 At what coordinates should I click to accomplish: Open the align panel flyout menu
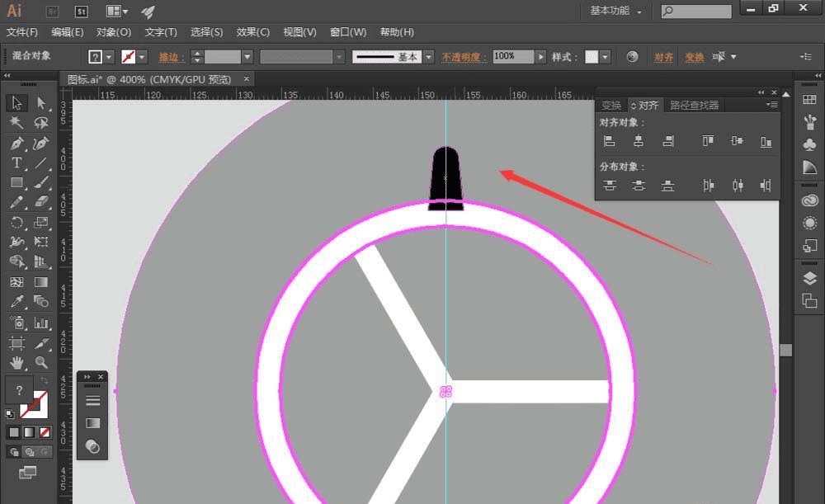[772, 105]
